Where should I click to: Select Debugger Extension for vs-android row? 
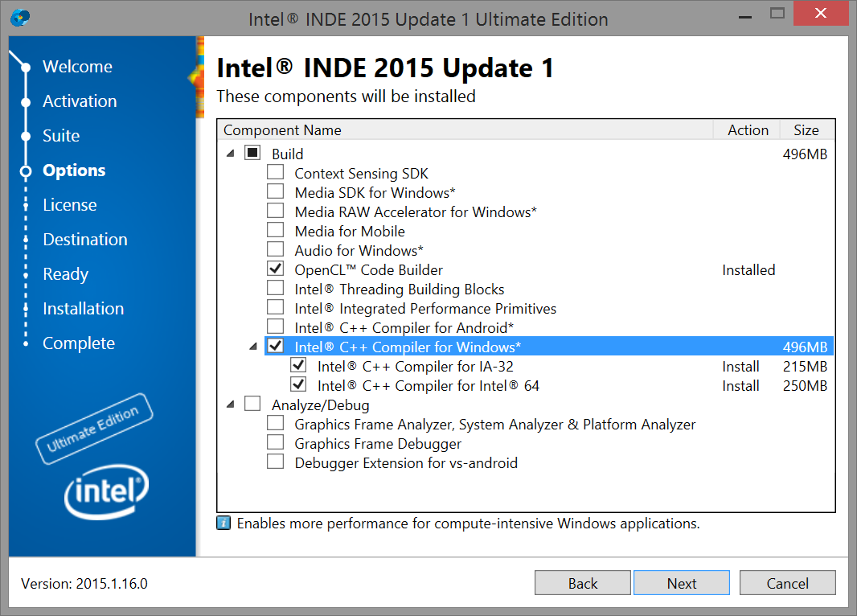tap(405, 463)
